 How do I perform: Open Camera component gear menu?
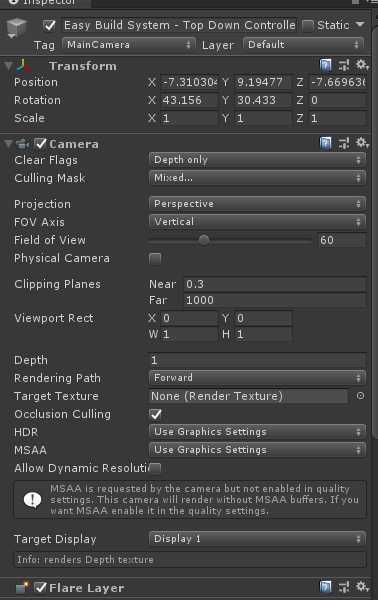tap(362, 143)
